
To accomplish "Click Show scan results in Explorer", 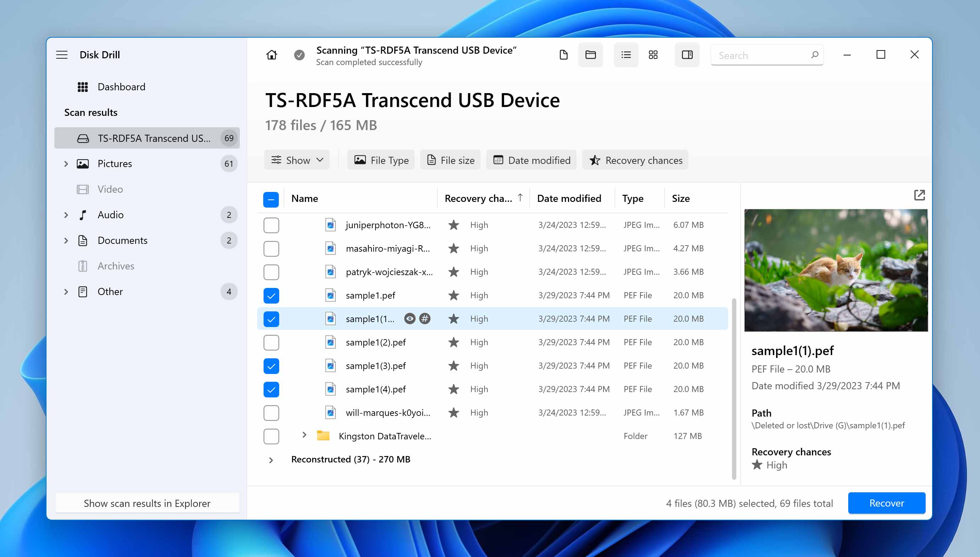I will click(147, 503).
